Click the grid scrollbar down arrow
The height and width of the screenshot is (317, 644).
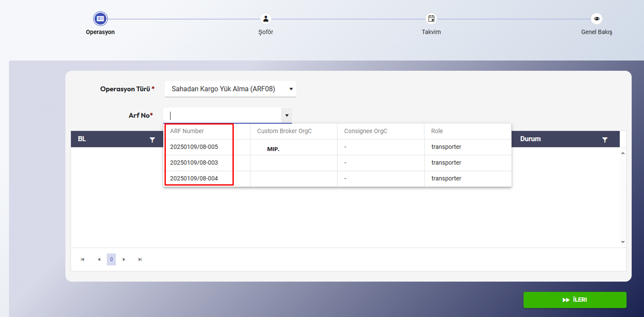coord(623,242)
